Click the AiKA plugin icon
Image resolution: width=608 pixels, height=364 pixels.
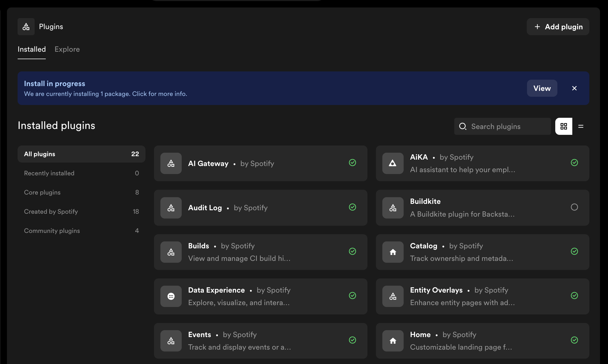[393, 163]
